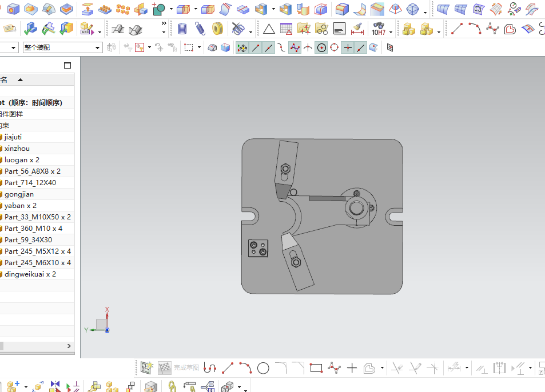The height and width of the screenshot is (392, 545).
Task: Open the spreadsheet table icon
Action: (286, 29)
